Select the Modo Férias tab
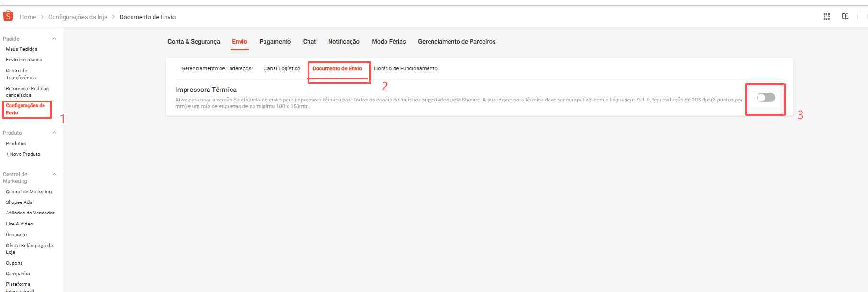The width and height of the screenshot is (868, 292). (388, 42)
